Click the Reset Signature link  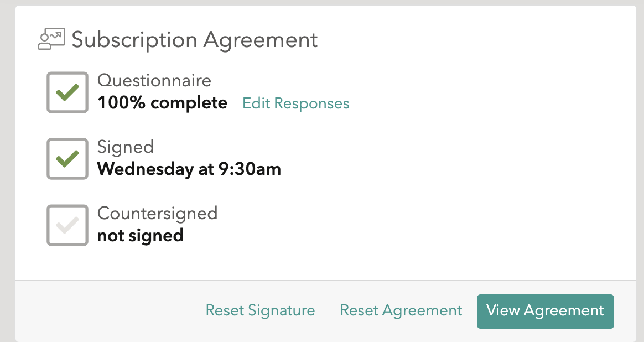tap(261, 310)
